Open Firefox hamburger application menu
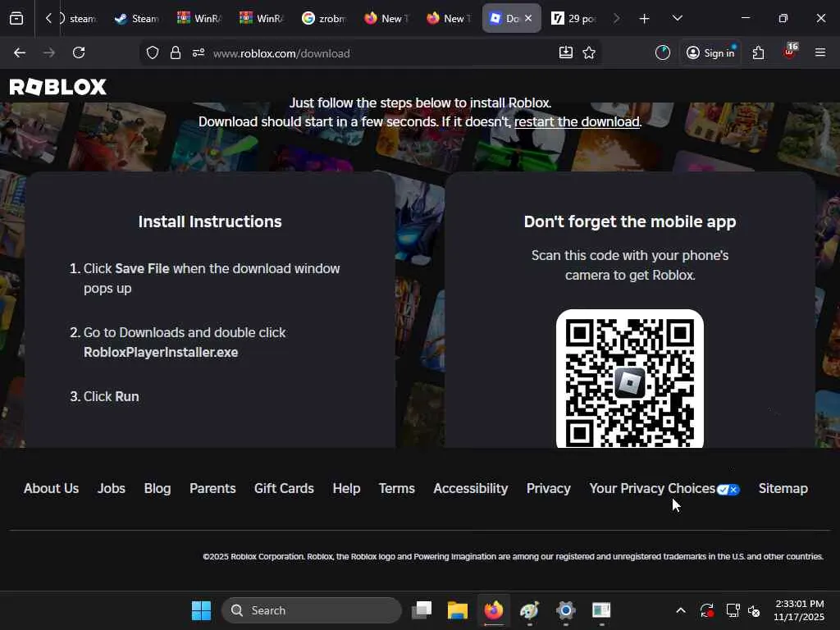 pyautogui.click(x=820, y=52)
